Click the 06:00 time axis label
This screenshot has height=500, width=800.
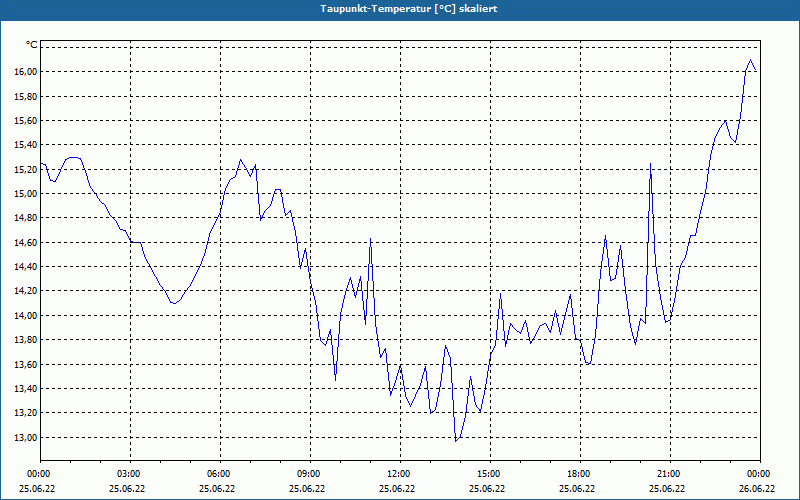point(220,473)
